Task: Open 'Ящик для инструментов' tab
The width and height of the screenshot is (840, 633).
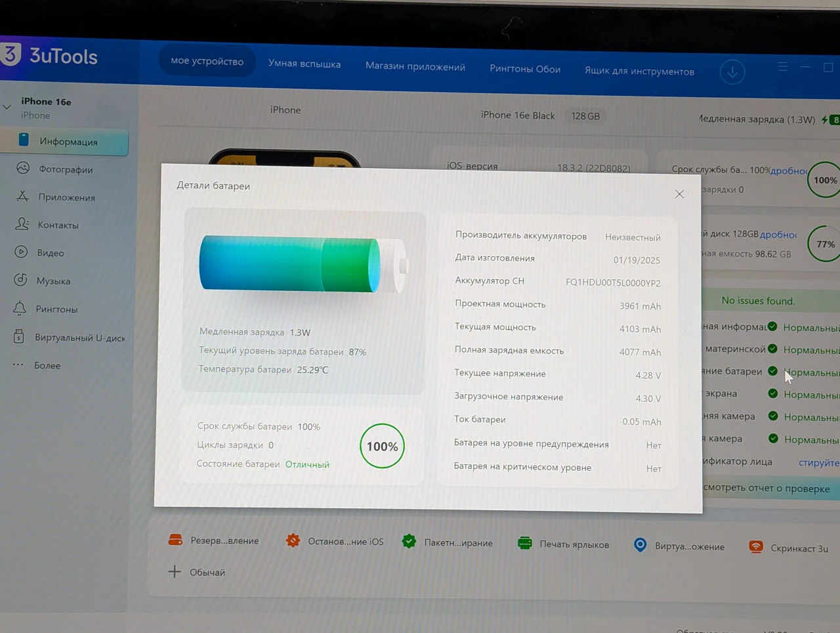Action: click(639, 71)
